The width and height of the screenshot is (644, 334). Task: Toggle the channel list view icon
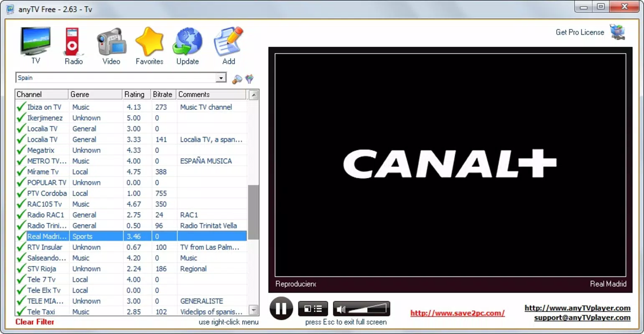(x=318, y=309)
